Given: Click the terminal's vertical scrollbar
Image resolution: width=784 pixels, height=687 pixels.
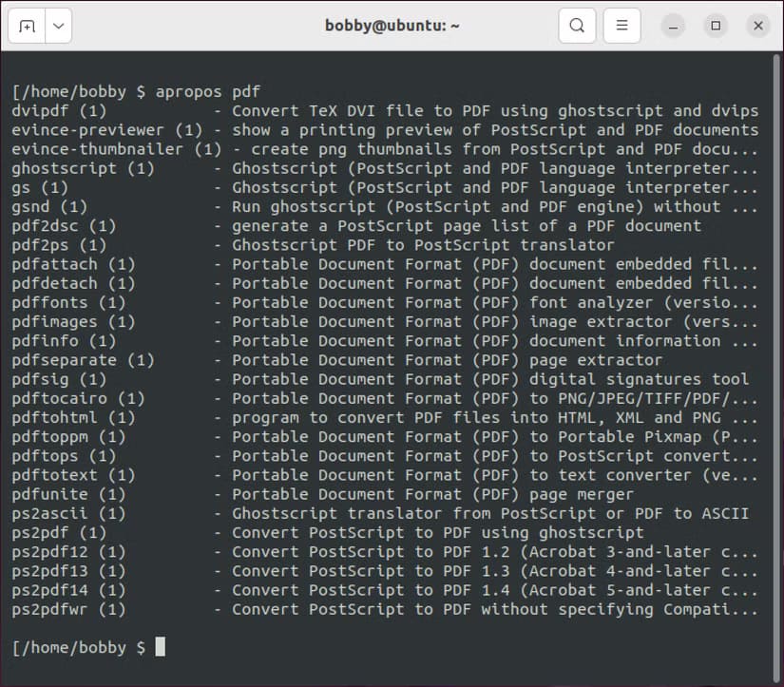Looking at the screenshot, I should (x=776, y=368).
